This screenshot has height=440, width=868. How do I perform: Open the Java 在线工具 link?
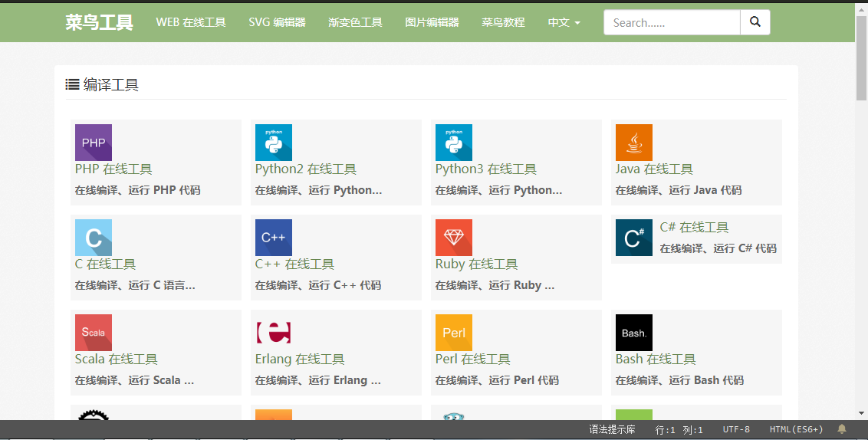[654, 169]
